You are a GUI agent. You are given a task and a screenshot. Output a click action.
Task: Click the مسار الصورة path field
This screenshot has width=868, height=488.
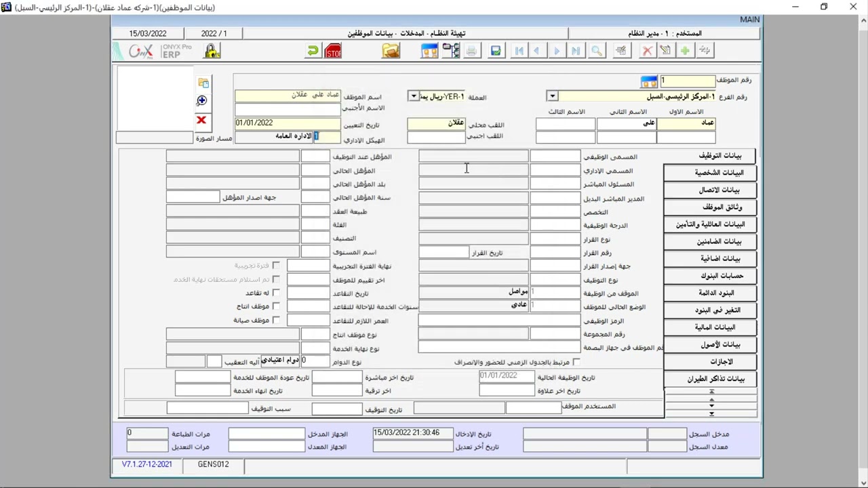(155, 138)
